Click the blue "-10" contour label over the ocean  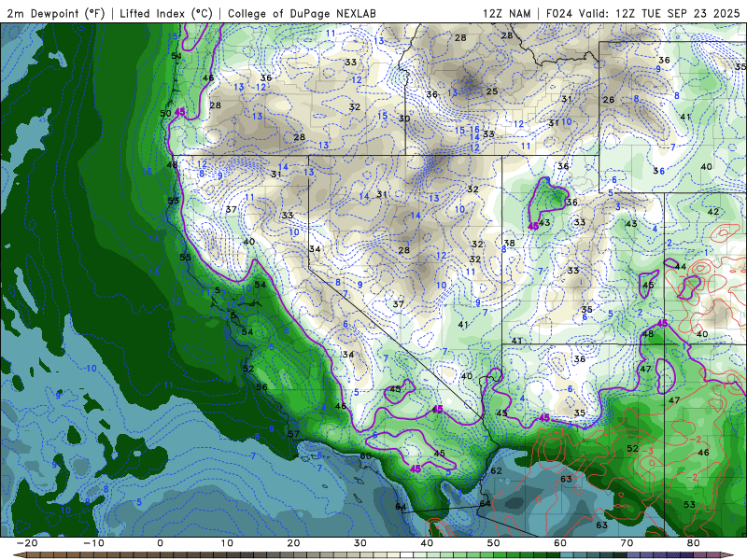coord(90,368)
